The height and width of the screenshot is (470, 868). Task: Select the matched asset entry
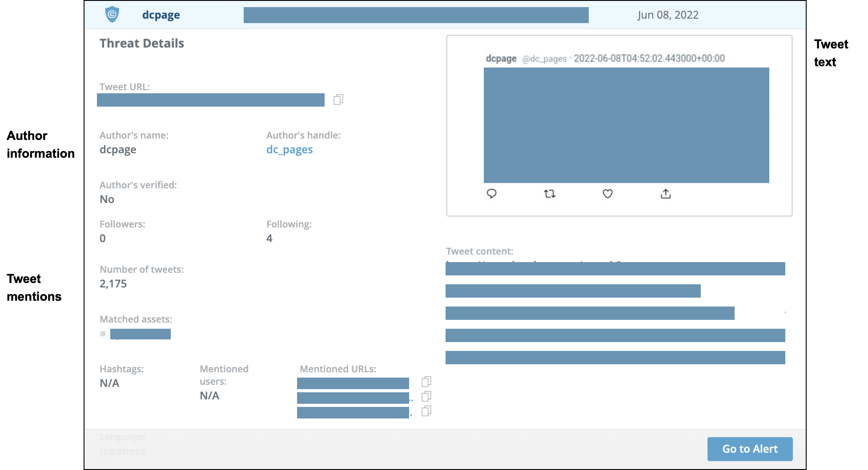coord(140,334)
